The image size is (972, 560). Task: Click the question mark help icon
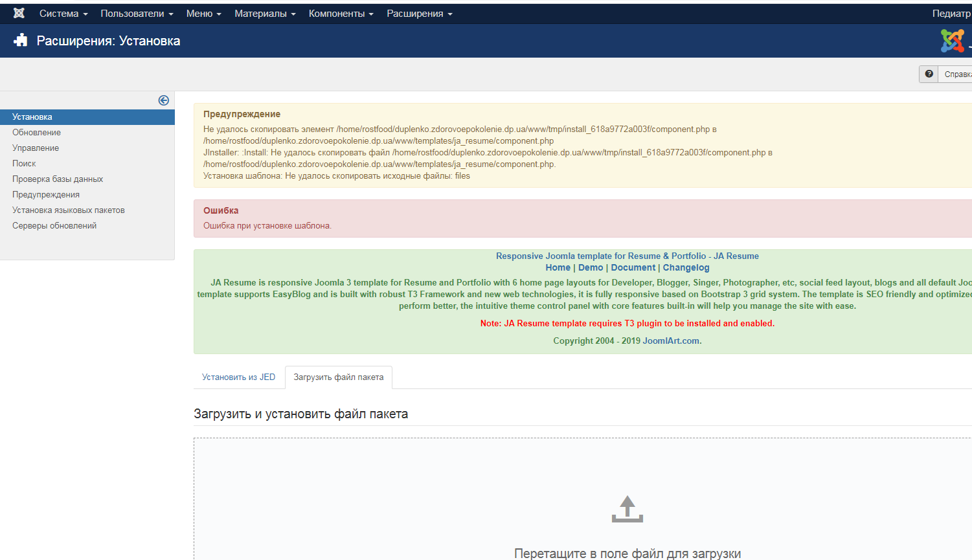929,74
